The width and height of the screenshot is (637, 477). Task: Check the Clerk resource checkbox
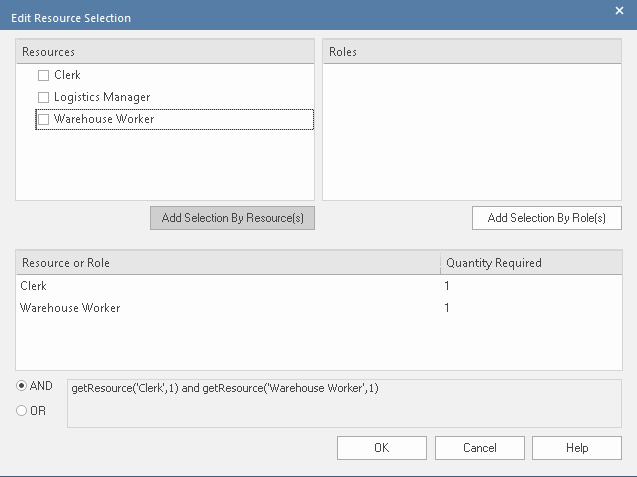43,75
